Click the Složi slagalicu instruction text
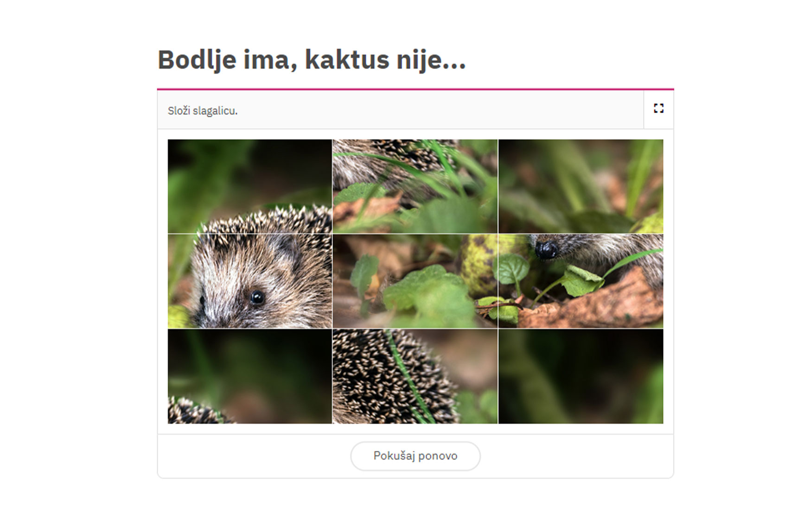The width and height of the screenshot is (810, 532). 203,111
